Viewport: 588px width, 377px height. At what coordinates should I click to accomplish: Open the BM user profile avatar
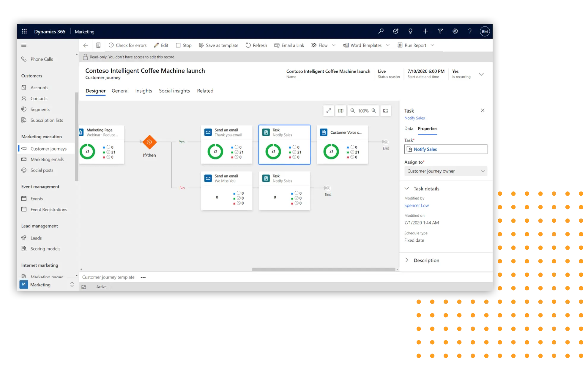coord(485,31)
